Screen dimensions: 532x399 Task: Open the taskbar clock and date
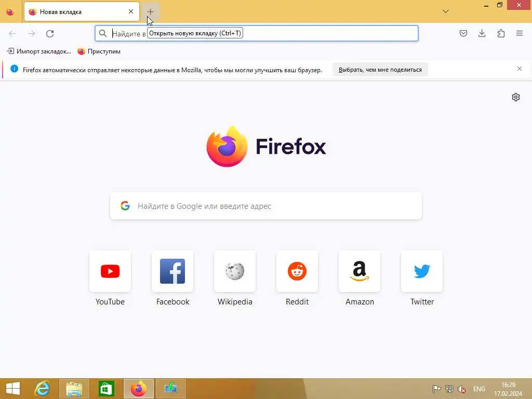tap(508, 389)
